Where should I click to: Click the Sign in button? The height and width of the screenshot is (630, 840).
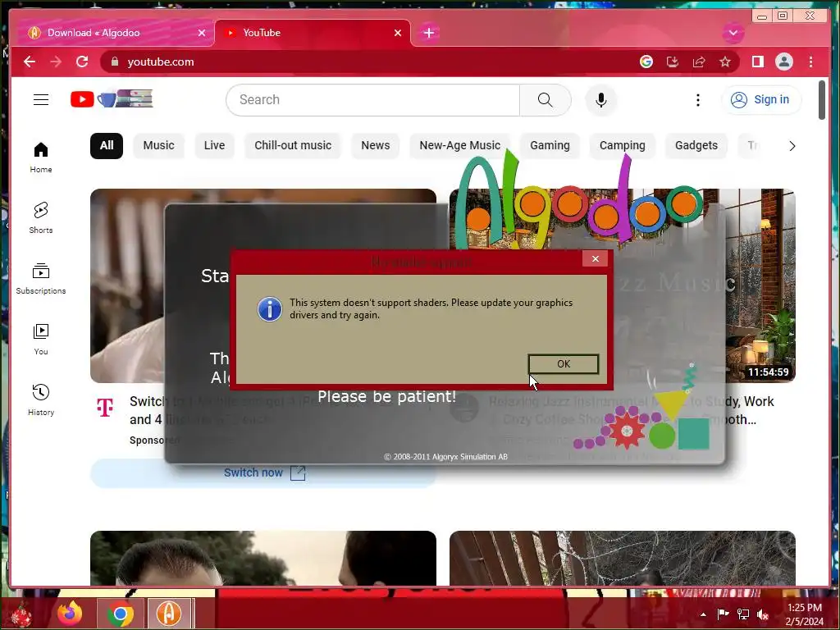[761, 99]
